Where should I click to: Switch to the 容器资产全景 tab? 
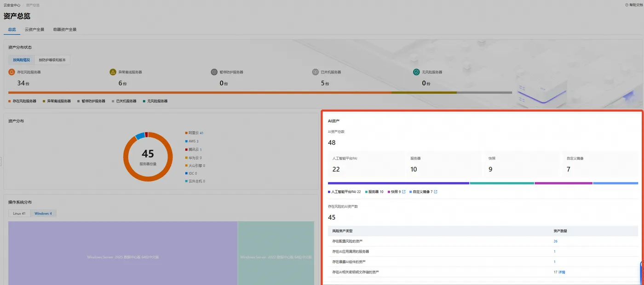point(65,29)
